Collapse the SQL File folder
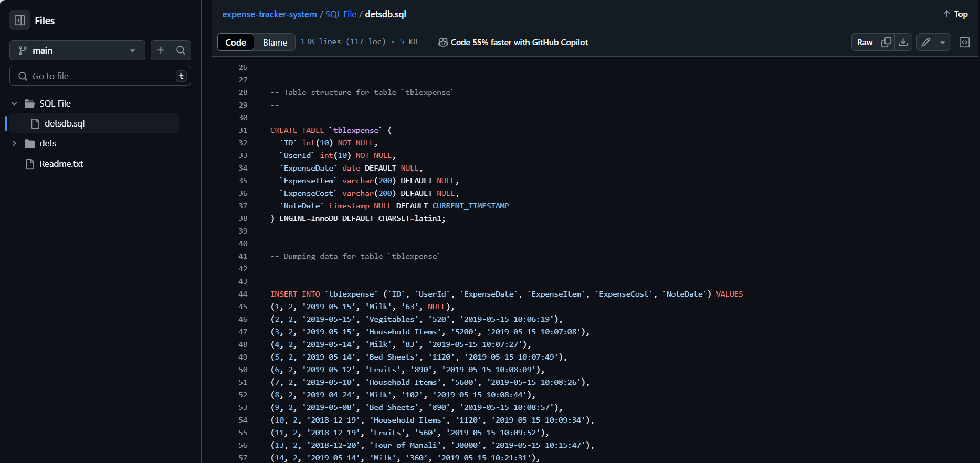The height and width of the screenshot is (463, 980). click(x=14, y=104)
